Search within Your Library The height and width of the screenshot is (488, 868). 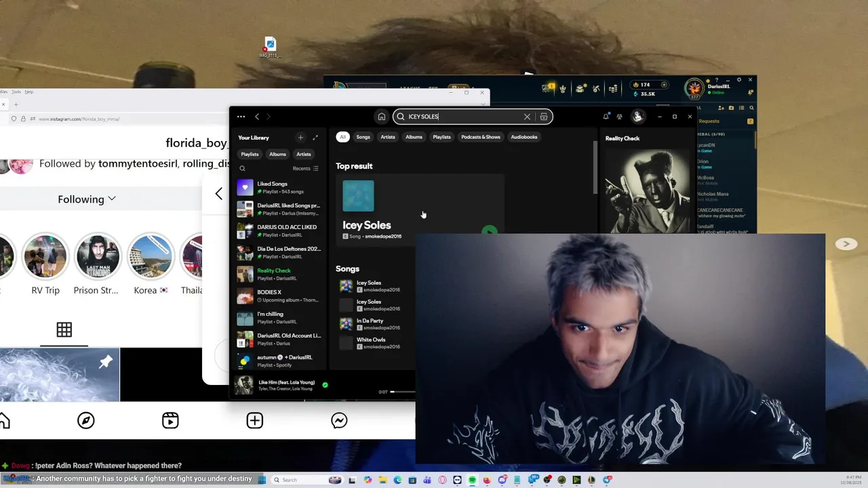(242, 168)
